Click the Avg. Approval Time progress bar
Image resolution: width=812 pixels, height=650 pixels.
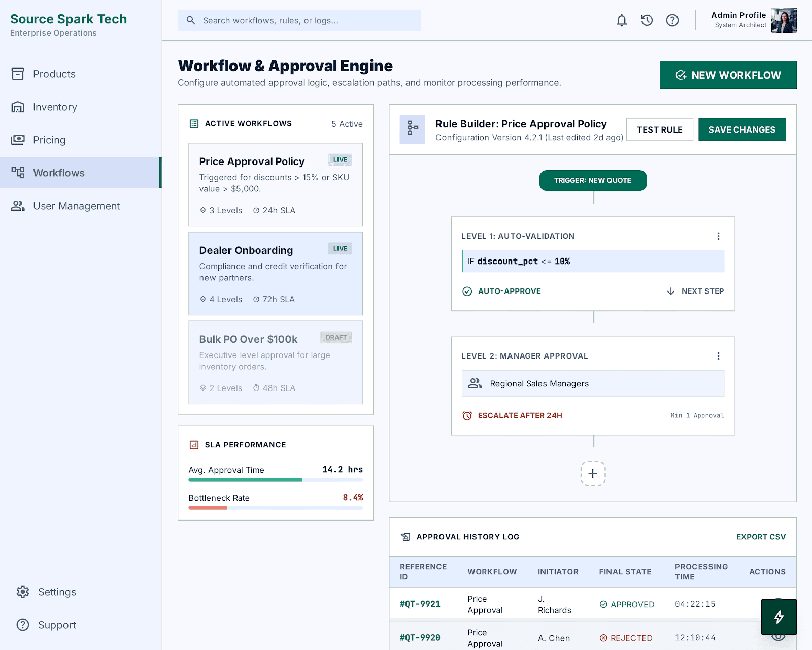click(x=276, y=480)
